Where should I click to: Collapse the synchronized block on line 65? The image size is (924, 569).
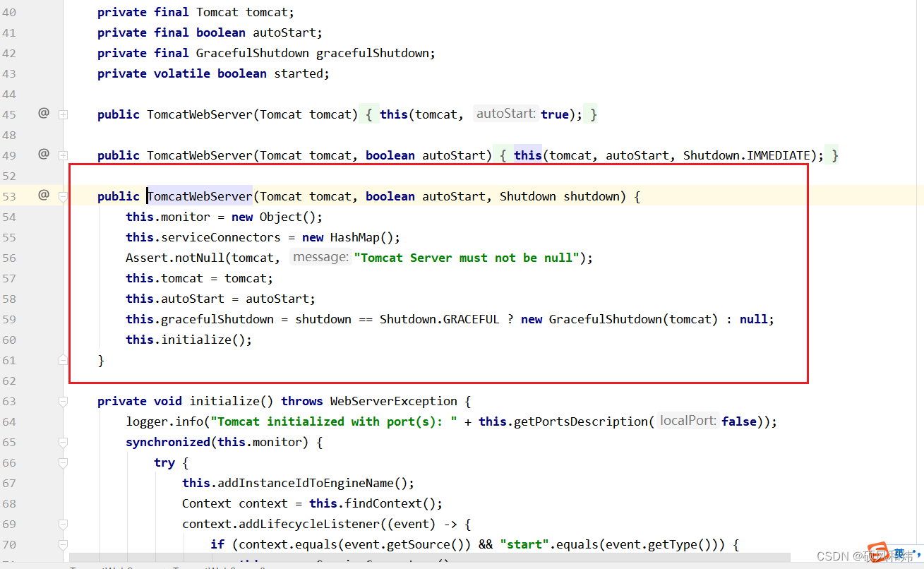pos(63,442)
